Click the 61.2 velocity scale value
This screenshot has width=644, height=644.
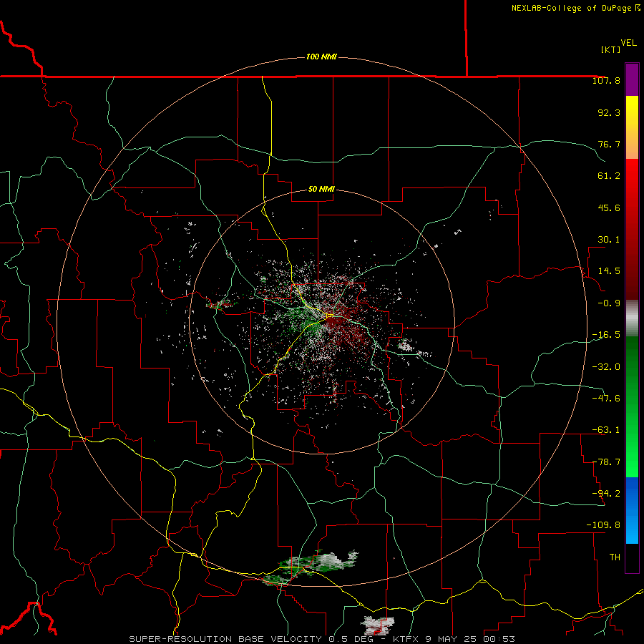609,176
